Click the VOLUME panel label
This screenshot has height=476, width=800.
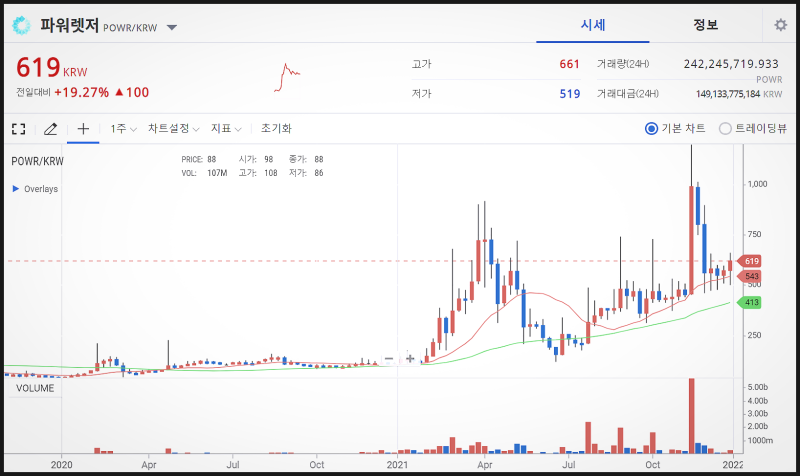[x=35, y=388]
